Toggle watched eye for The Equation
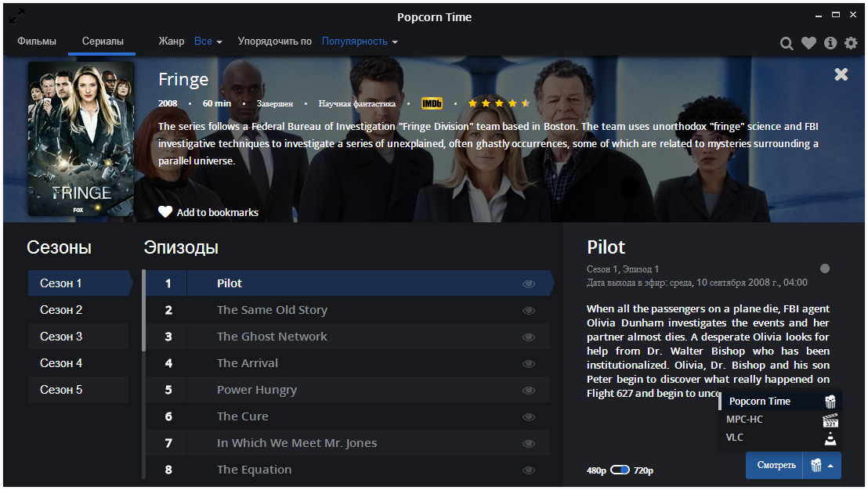This screenshot has height=490, width=868. [x=529, y=470]
